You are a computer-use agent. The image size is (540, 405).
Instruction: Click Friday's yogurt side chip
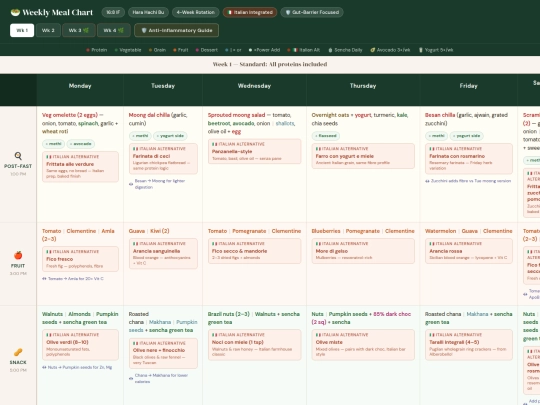(467, 136)
